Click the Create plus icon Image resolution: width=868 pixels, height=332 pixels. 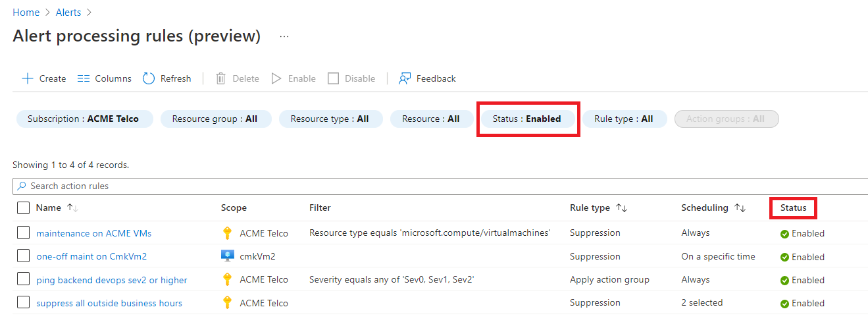click(x=28, y=78)
